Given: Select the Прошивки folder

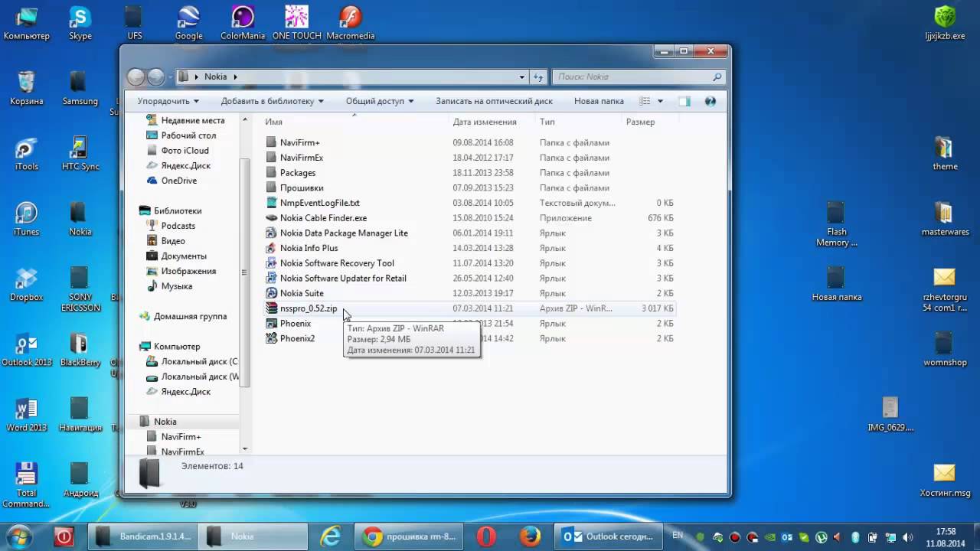Looking at the screenshot, I should [301, 187].
